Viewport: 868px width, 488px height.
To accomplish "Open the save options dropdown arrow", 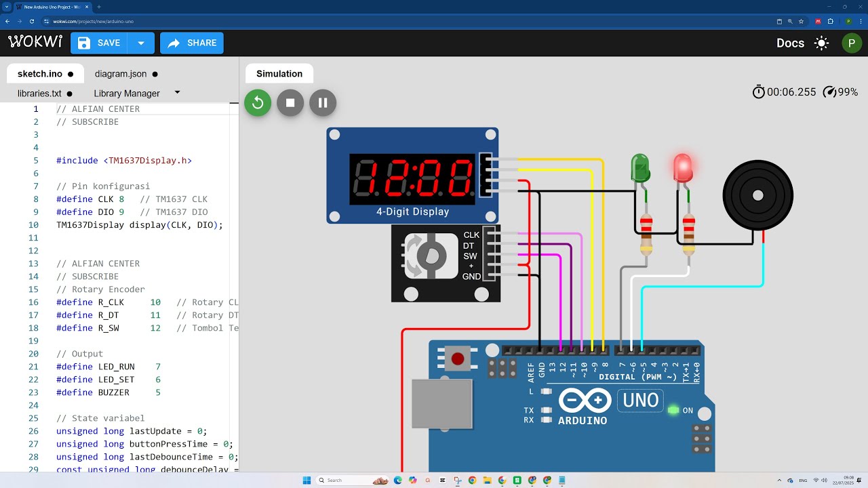I will click(141, 43).
